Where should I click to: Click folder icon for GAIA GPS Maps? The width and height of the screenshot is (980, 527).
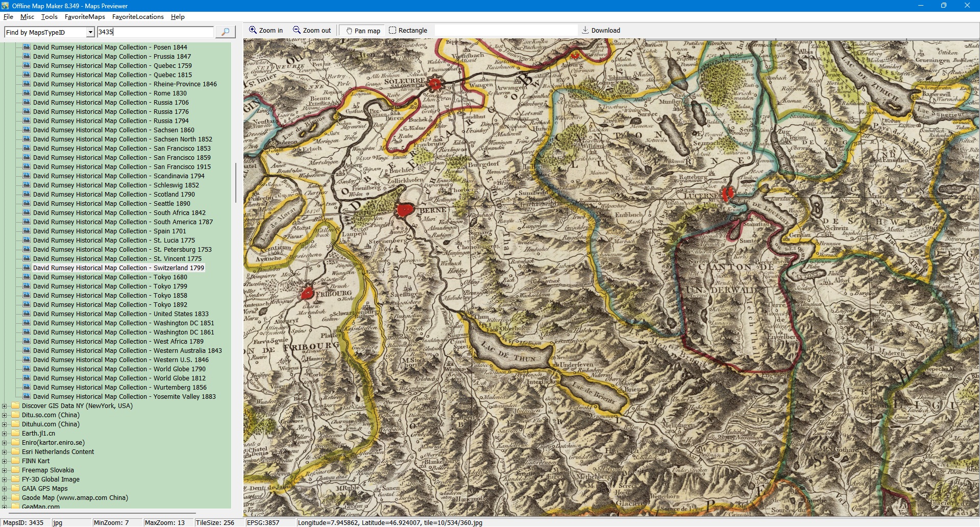(x=15, y=489)
